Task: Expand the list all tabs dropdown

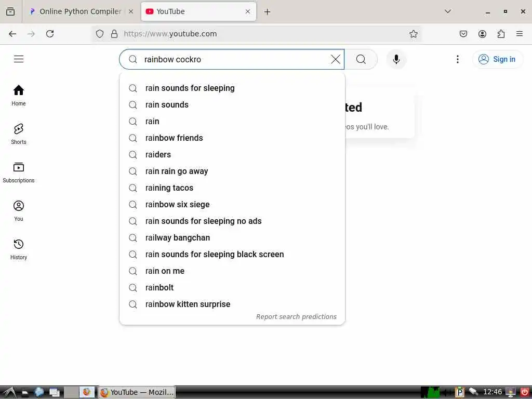Action: pyautogui.click(x=448, y=11)
